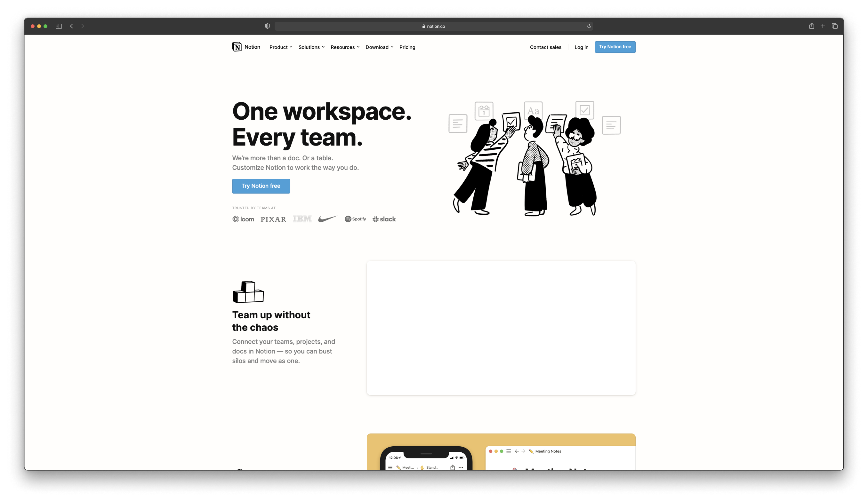868x501 pixels.
Task: Toggle the Safari sidebar icon
Action: click(x=59, y=26)
